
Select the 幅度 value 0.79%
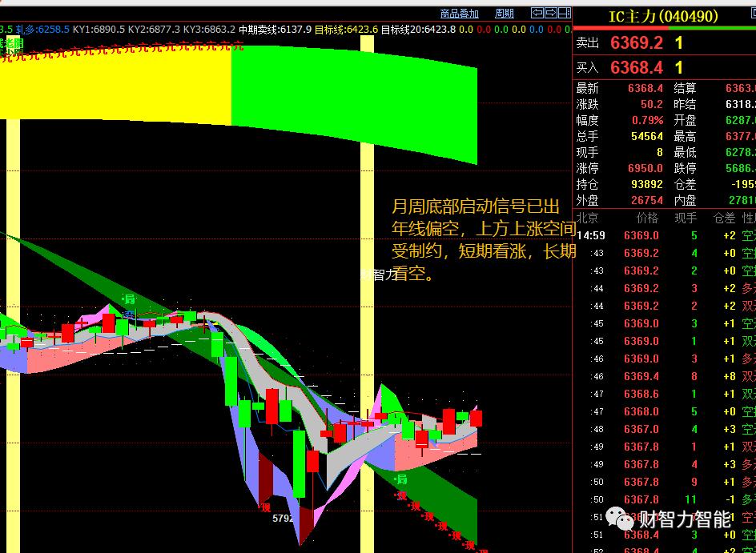coord(648,120)
